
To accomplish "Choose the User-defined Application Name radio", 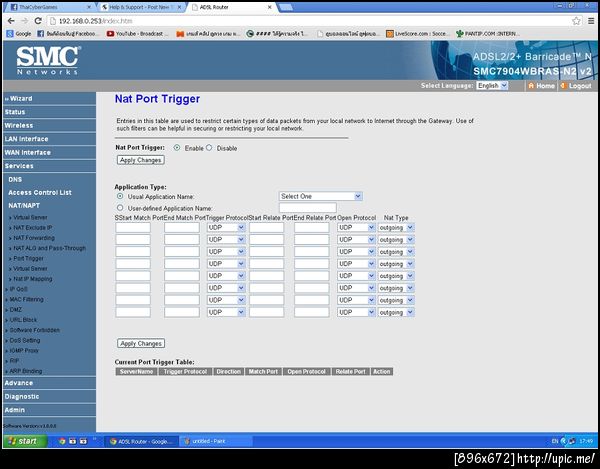I will (120, 208).
